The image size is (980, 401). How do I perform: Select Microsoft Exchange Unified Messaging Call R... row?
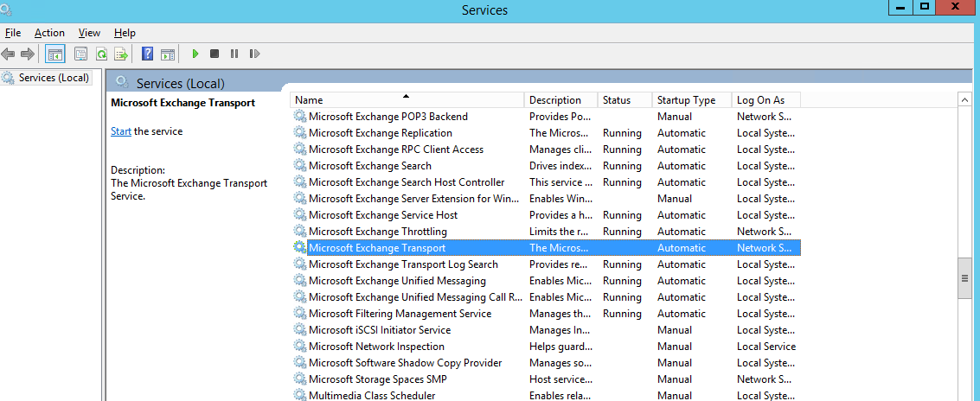(416, 296)
